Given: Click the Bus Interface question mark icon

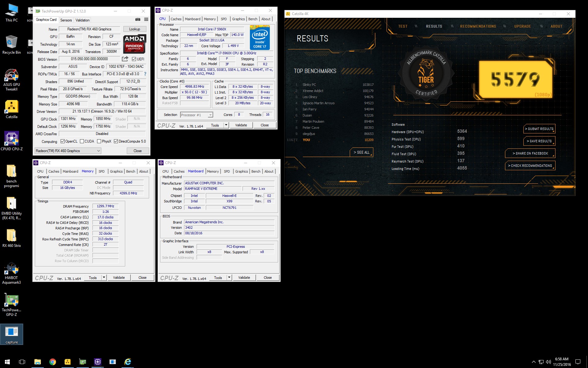Looking at the screenshot, I should 145,74.
